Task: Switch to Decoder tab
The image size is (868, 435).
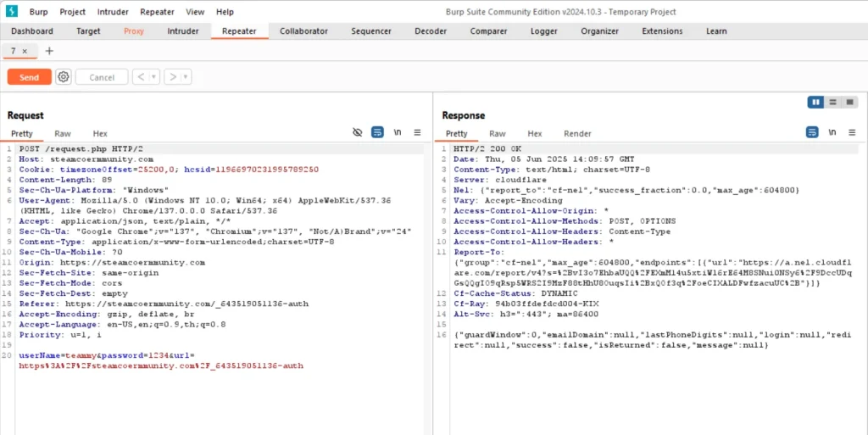Action: (431, 31)
